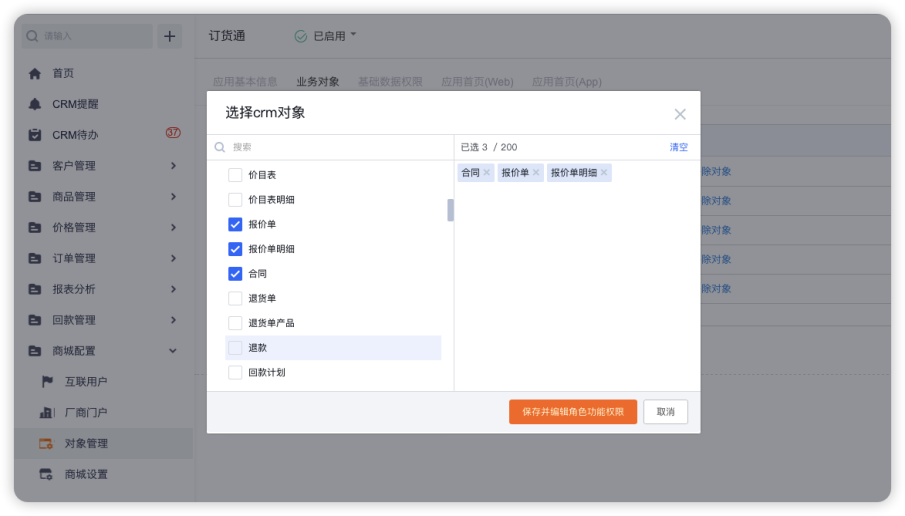905x516 pixels.
Task: Check the 回款计划 checkbox
Action: 235,372
